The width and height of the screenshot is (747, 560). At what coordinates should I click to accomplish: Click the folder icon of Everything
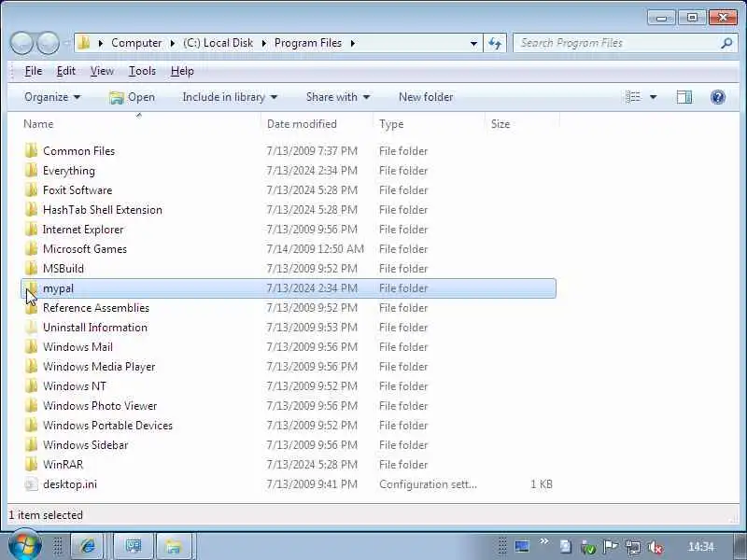(32, 171)
